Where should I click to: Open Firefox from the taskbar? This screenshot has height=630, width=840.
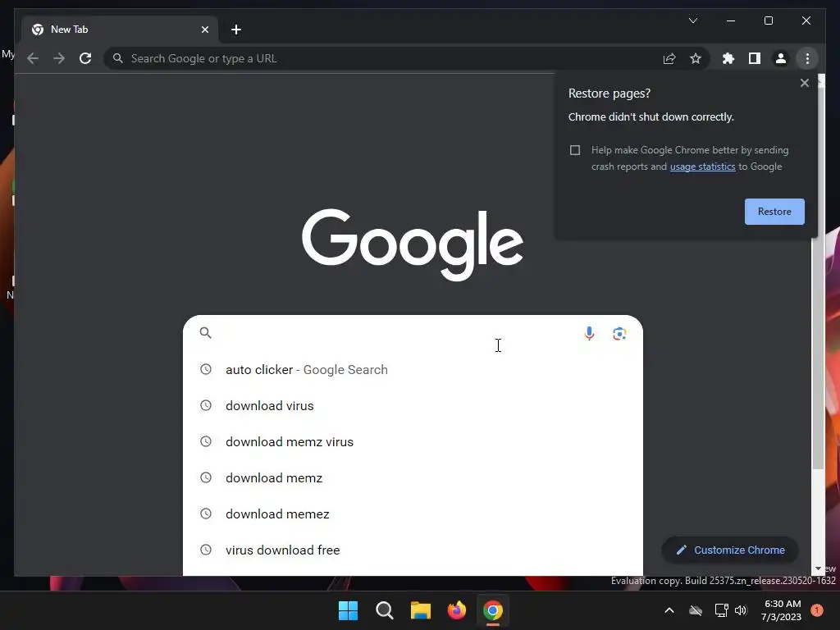[456, 610]
